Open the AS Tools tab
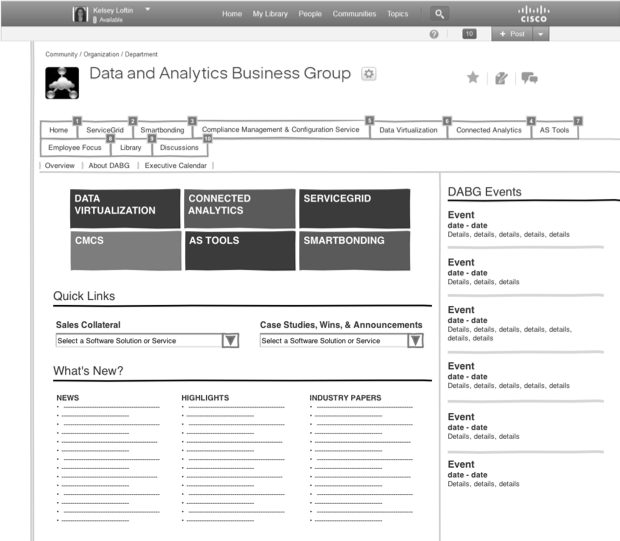This screenshot has height=541, width=620. 554,130
